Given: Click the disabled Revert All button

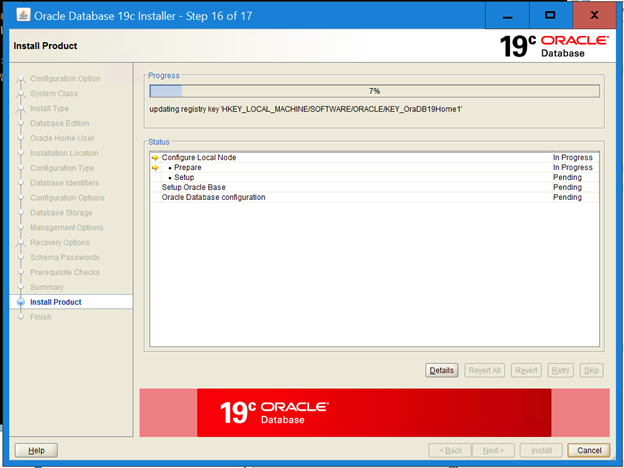Looking at the screenshot, I should (x=484, y=370).
